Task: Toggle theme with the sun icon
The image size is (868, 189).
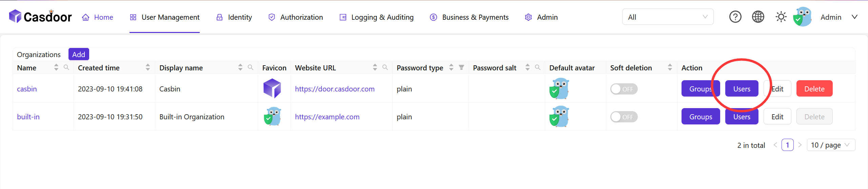Action: tap(781, 17)
